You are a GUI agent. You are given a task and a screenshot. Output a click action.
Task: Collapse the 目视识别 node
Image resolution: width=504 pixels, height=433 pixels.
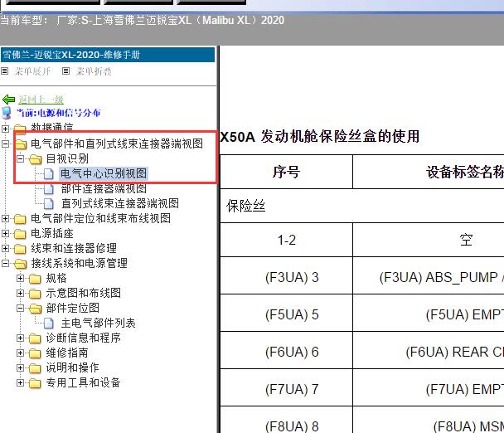pos(20,158)
